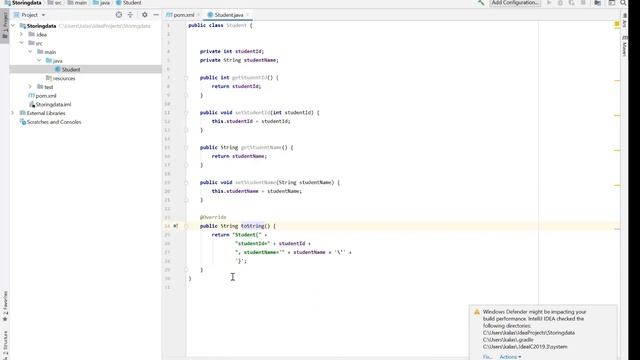Screen dimensions: 640x360
Task: Click the Fix link in notification
Action: tap(487, 357)
